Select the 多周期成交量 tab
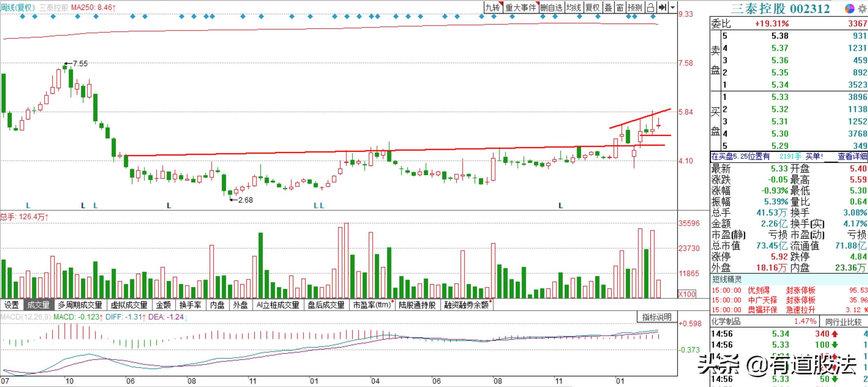 [80, 305]
